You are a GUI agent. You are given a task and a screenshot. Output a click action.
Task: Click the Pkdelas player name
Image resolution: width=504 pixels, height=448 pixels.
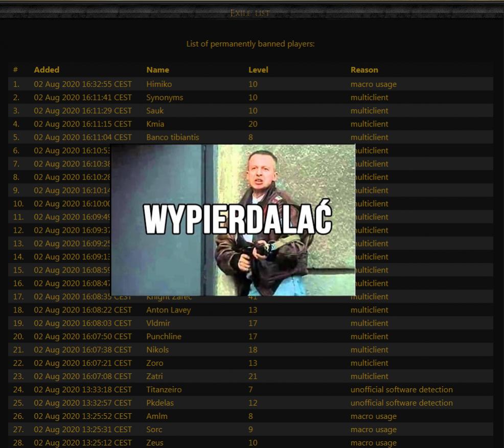(x=160, y=403)
